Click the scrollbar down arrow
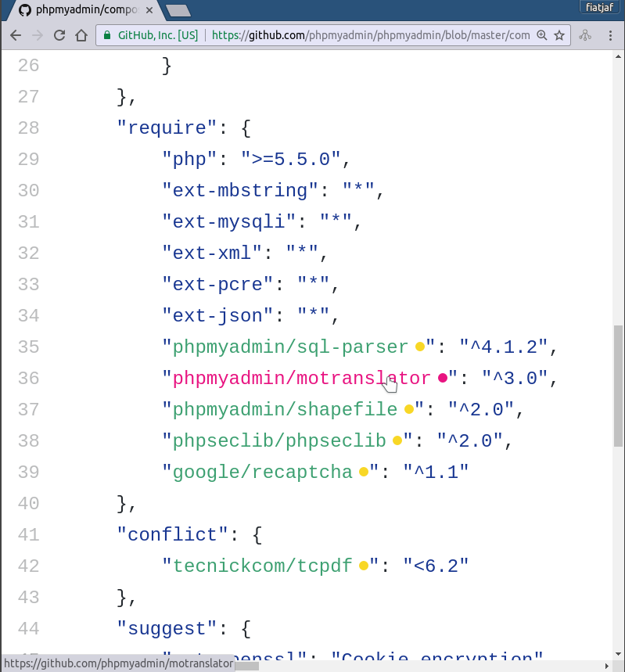Viewport: 625px width, 672px height. click(x=618, y=654)
